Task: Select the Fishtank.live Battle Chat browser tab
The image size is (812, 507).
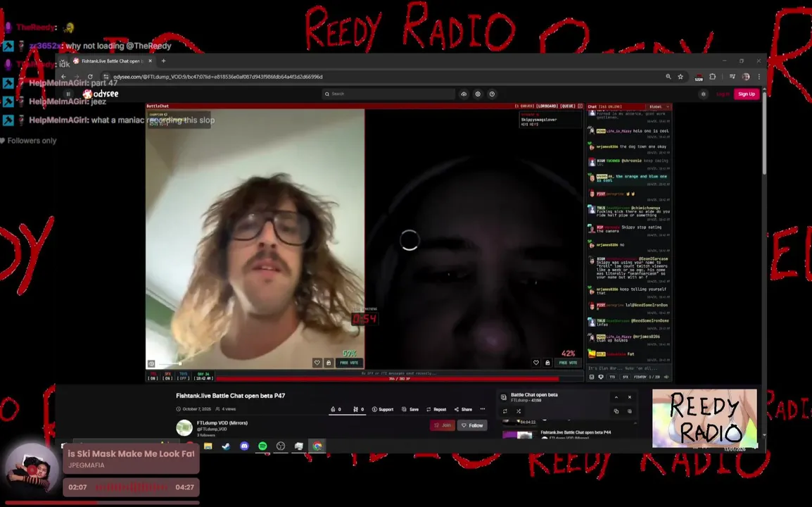Action: coord(112,61)
